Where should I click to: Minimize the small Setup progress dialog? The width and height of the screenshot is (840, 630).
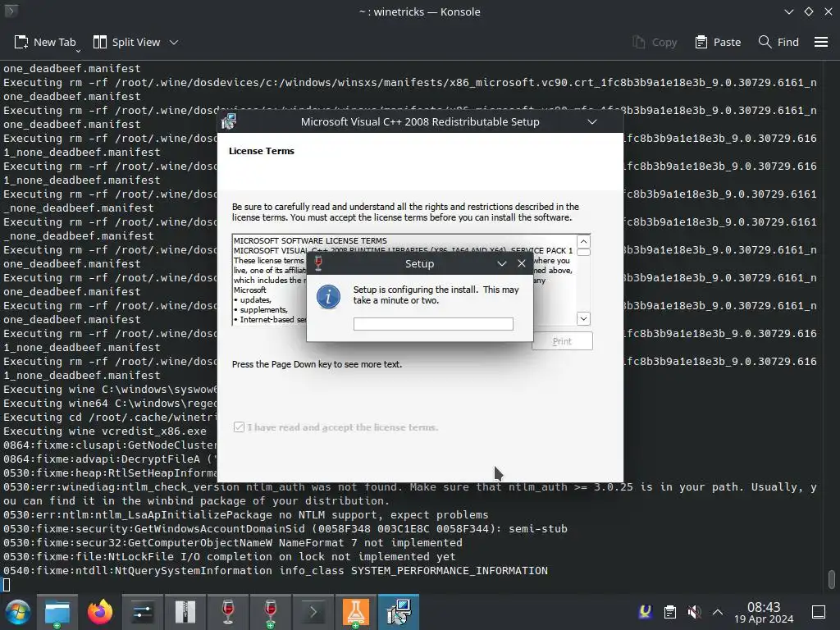click(502, 263)
